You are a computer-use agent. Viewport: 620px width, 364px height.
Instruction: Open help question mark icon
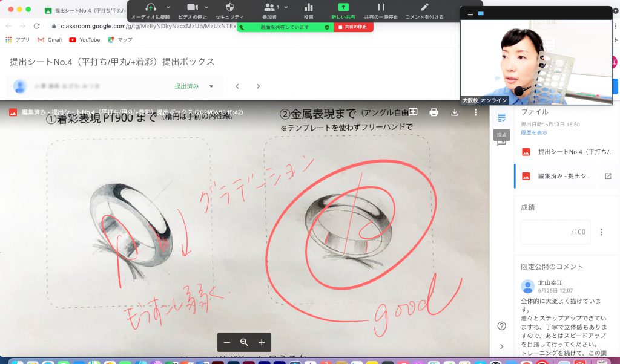pos(502,326)
